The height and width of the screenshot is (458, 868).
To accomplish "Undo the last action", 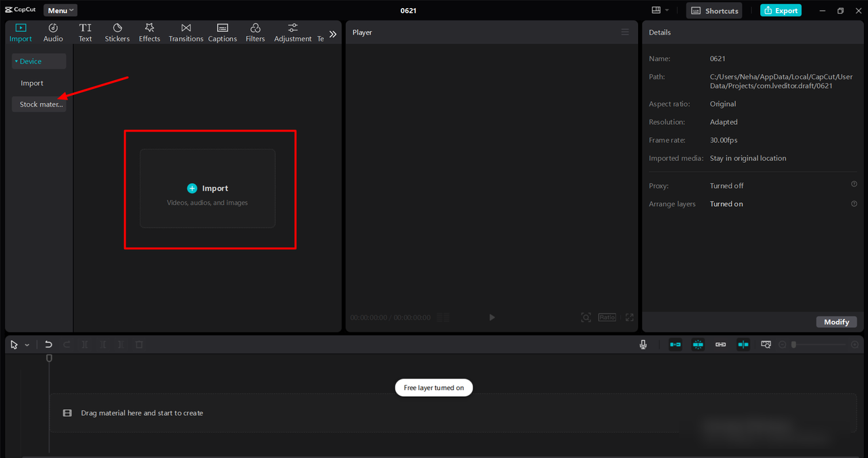I will (x=48, y=345).
